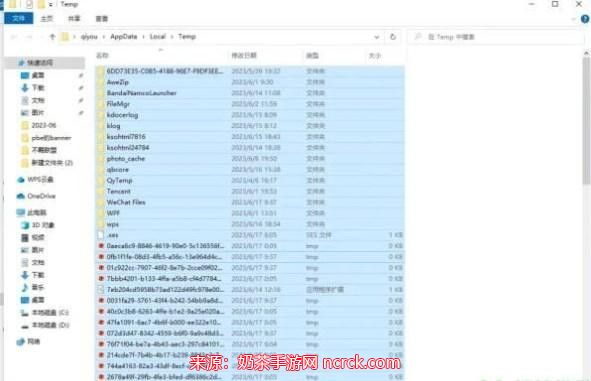Click the refresh icon beside address bar
The image size is (591, 381).
click(x=393, y=37)
